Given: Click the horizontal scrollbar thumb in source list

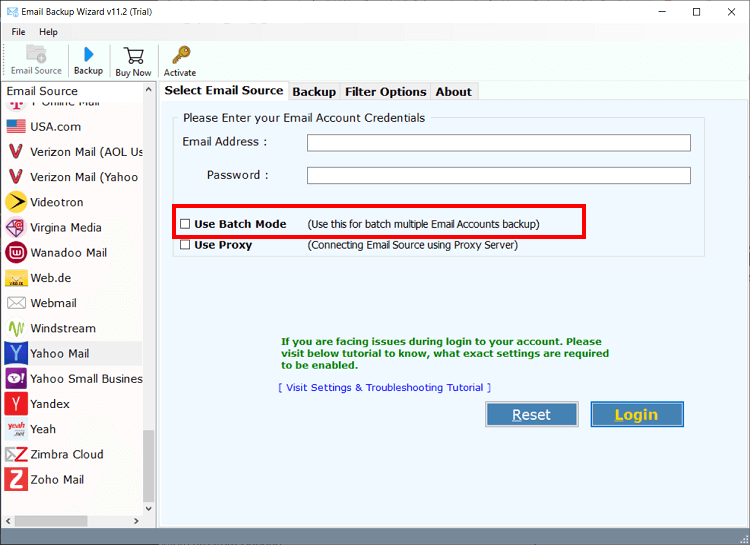Looking at the screenshot, I should 51,521.
